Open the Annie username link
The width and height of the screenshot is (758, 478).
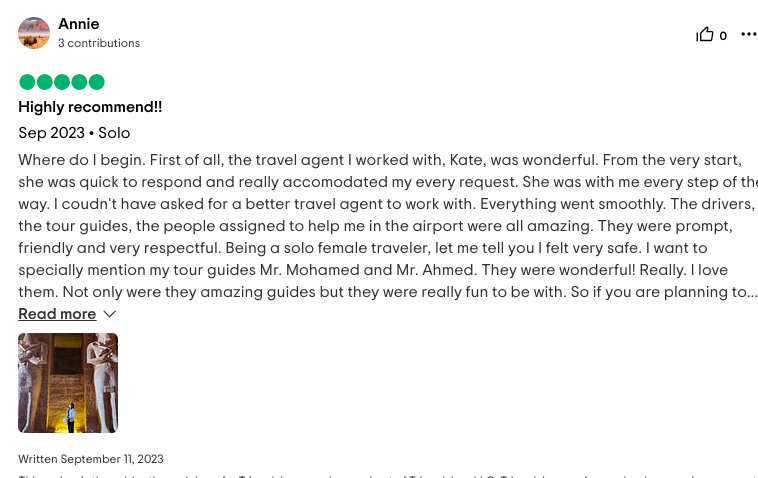(79, 24)
